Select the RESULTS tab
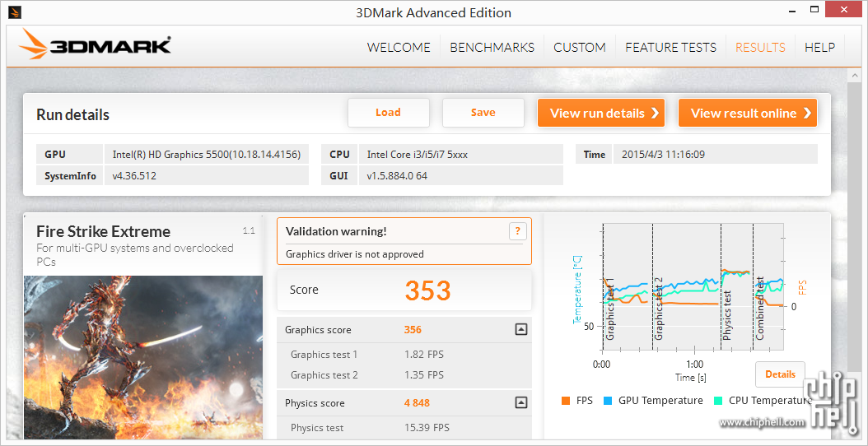This screenshot has width=868, height=446. pyautogui.click(x=760, y=48)
